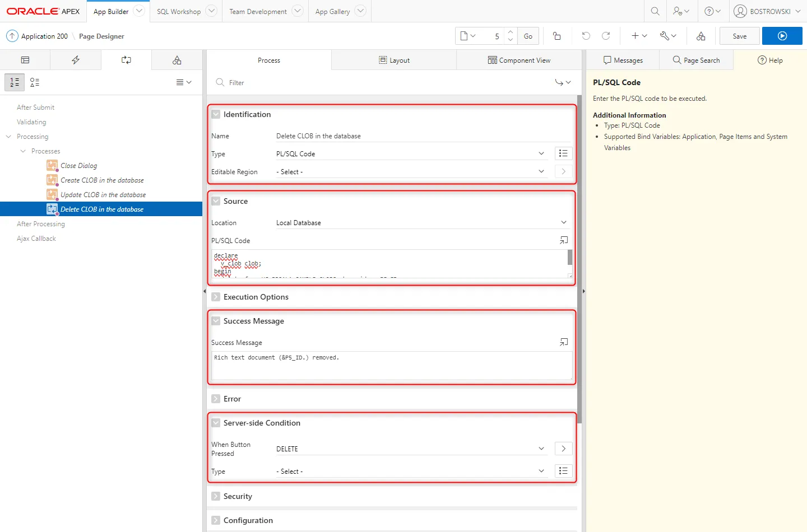This screenshot has height=532, width=807.
Task: Click the lock page icon
Action: 557,36
